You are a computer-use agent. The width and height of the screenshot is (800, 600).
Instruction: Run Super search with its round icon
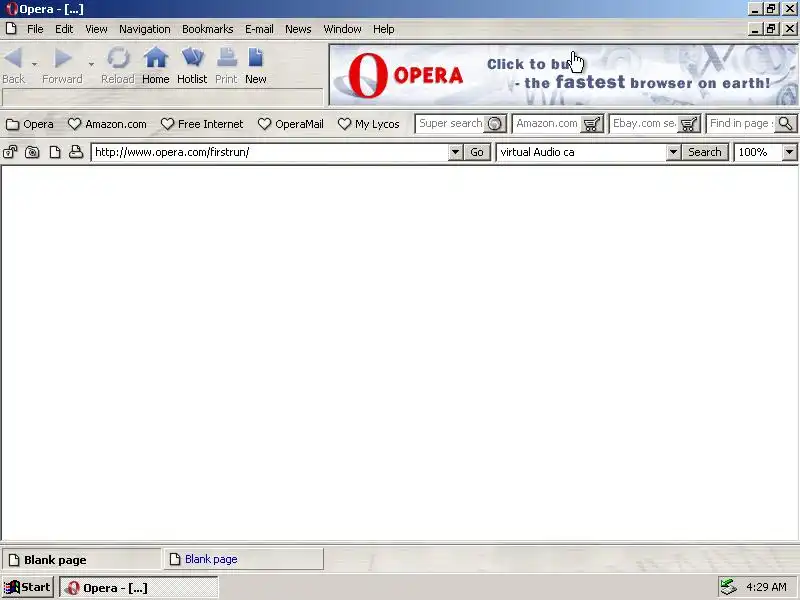[494, 123]
